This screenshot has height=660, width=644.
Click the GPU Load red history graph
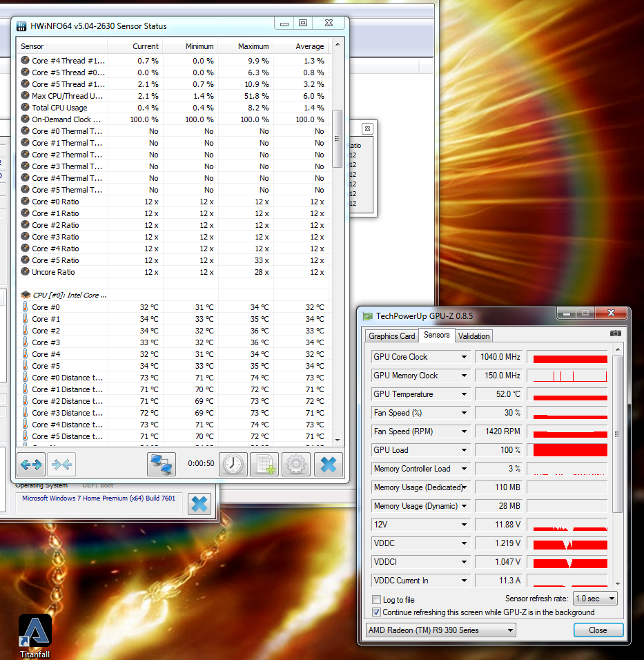(567, 450)
